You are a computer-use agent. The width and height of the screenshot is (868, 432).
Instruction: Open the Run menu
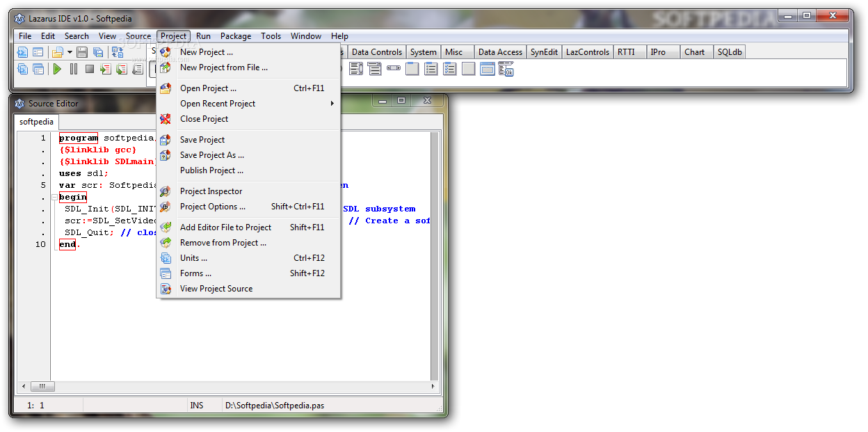pos(203,36)
